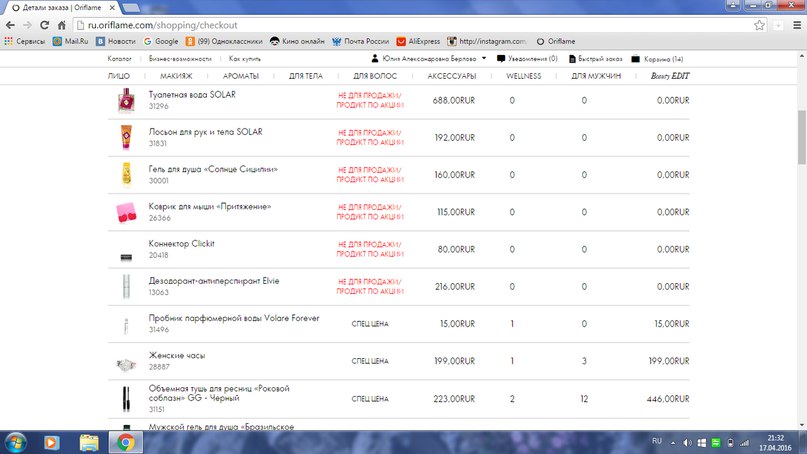Open RU language selector in tray

[x=657, y=441]
